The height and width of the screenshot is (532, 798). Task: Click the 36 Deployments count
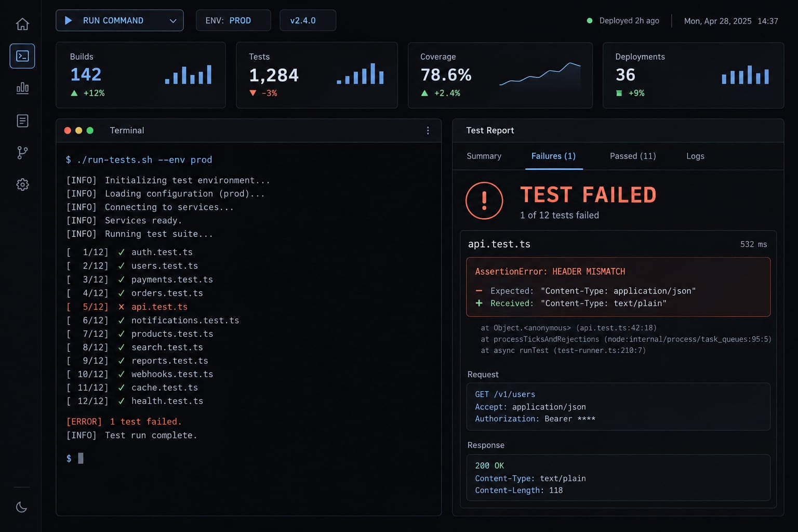tap(626, 75)
